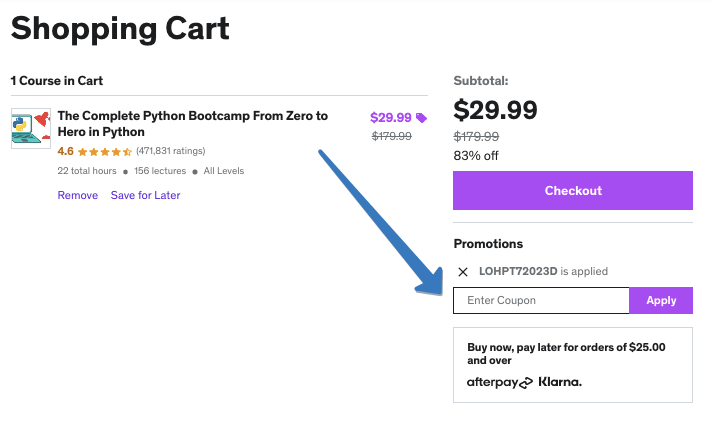The width and height of the screenshot is (713, 426).
Task: Click the Buy now, pay later message
Action: click(566, 354)
